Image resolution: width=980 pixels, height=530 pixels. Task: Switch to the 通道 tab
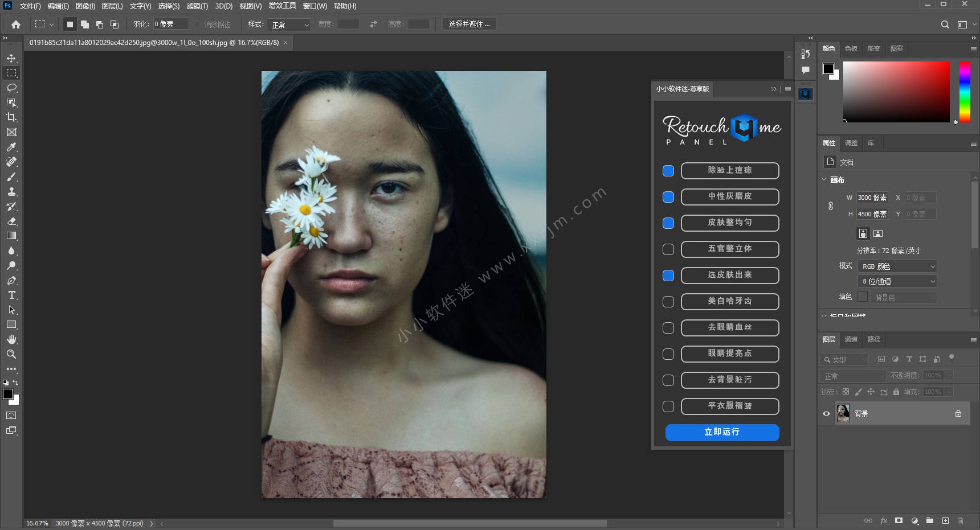pos(851,339)
